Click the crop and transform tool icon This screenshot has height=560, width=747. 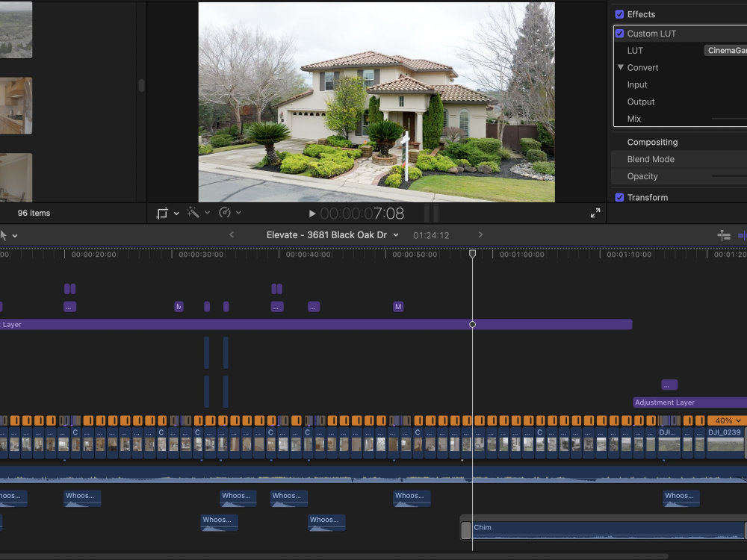162,214
